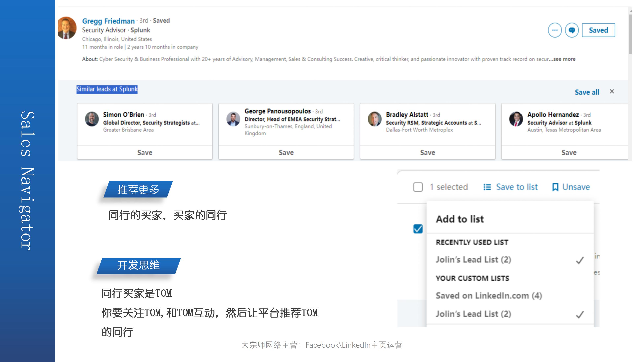Screen dimensions: 644x362
Task: Open the three-dot more actions menu
Action: coord(555,30)
